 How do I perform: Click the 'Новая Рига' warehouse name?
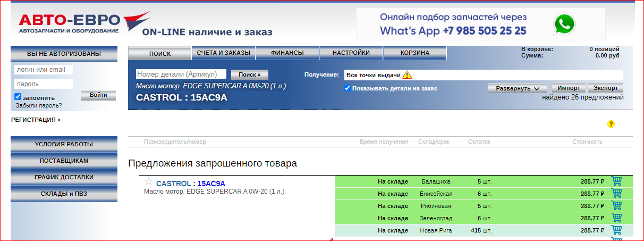435,230
